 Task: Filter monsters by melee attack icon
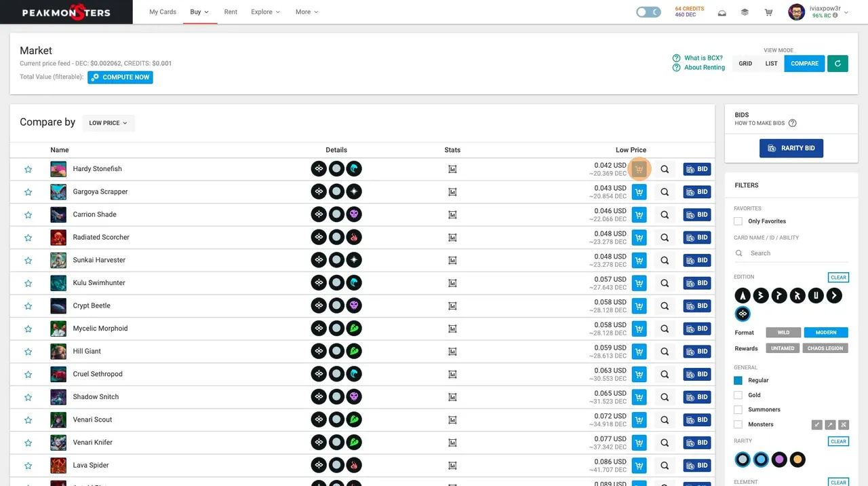(817, 425)
